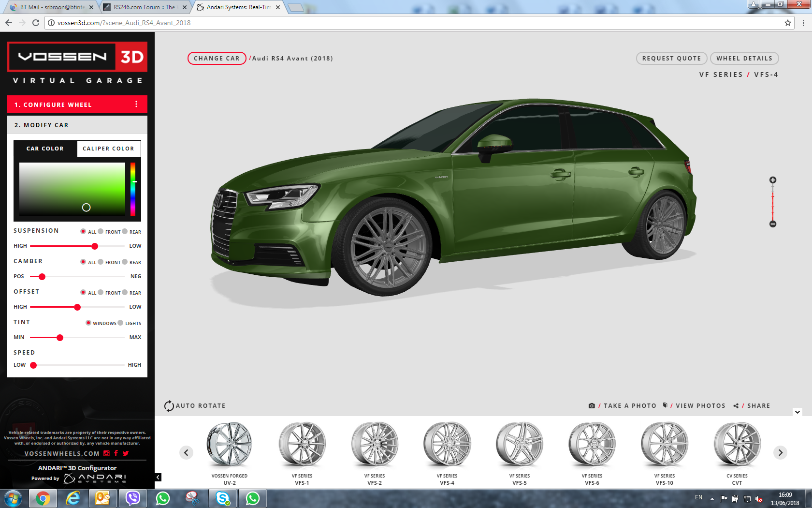The image size is (812, 508).
Task: Switch to Caliper Color tab
Action: pos(108,149)
